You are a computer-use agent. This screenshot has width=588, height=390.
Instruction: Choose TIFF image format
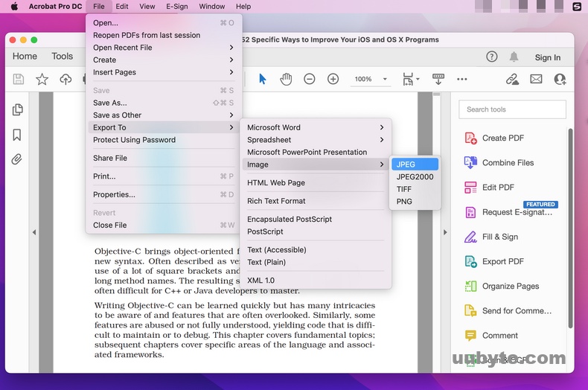415,189
